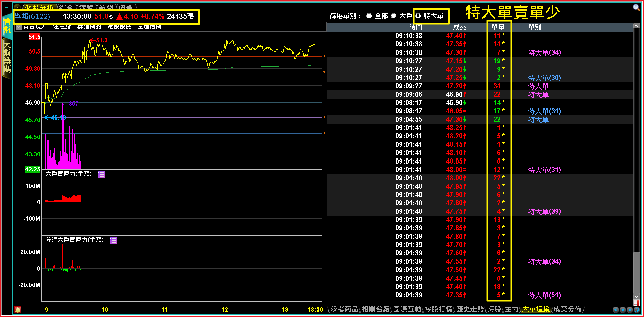Click the 擎邦(6122) stock name link
Screen dimensions: 644x317
32,16
